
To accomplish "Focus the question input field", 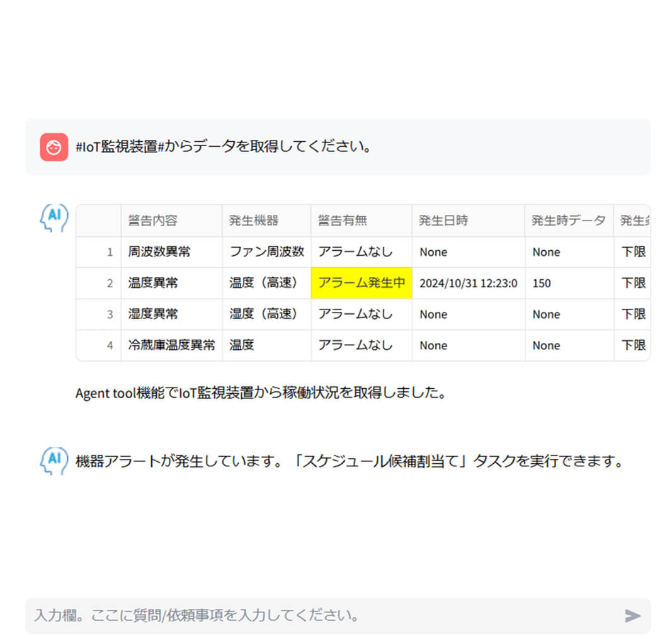I will [321, 615].
